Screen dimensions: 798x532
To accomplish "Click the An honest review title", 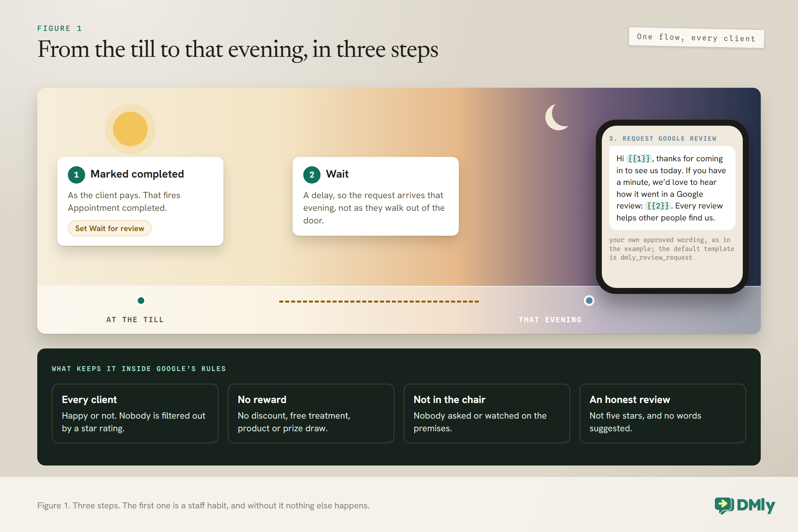I will [x=630, y=400].
